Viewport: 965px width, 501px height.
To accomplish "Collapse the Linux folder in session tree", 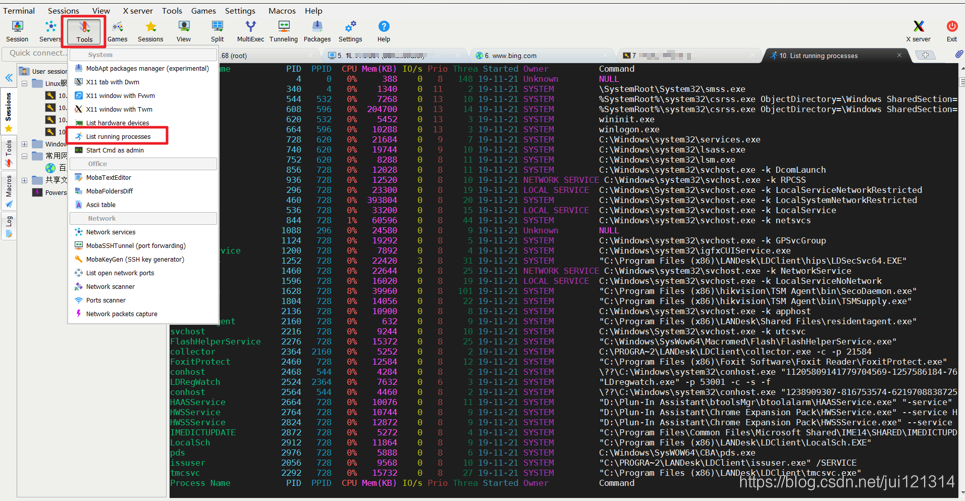I will 25,83.
